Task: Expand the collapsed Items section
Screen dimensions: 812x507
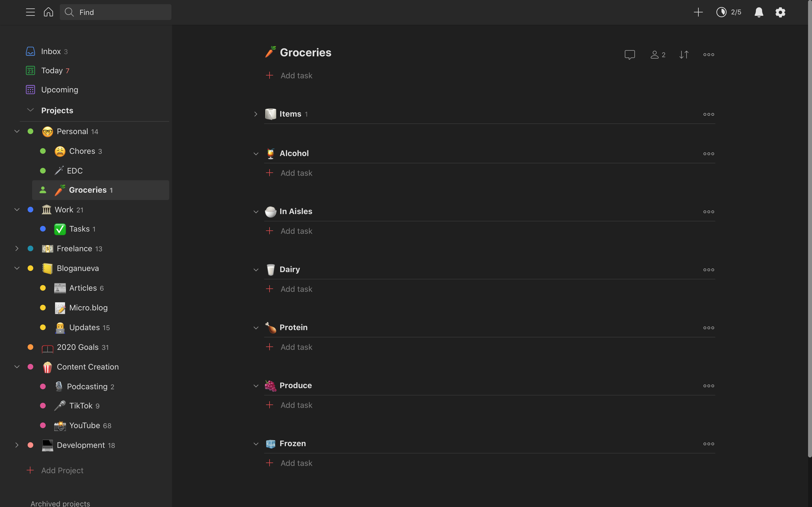Action: [255, 114]
